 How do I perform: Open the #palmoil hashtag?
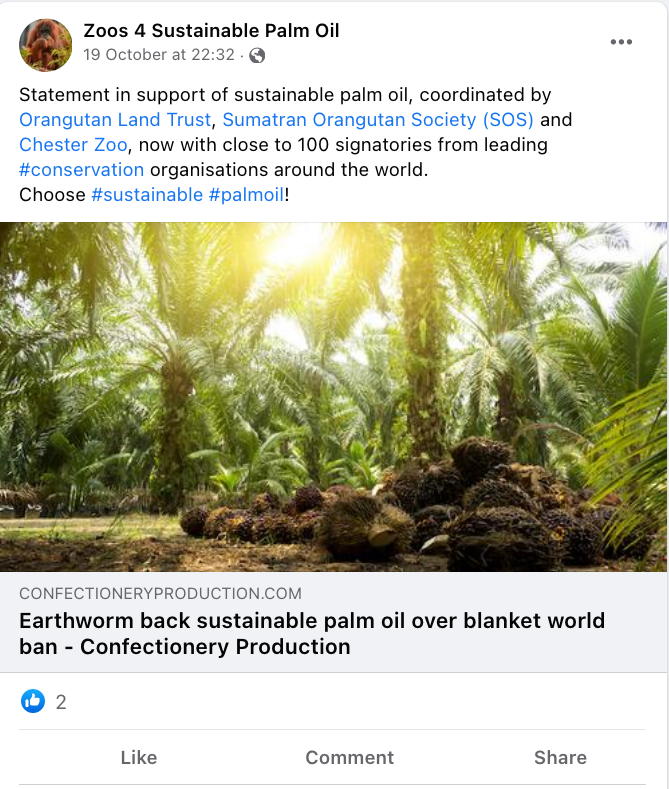pyautogui.click(x=246, y=195)
